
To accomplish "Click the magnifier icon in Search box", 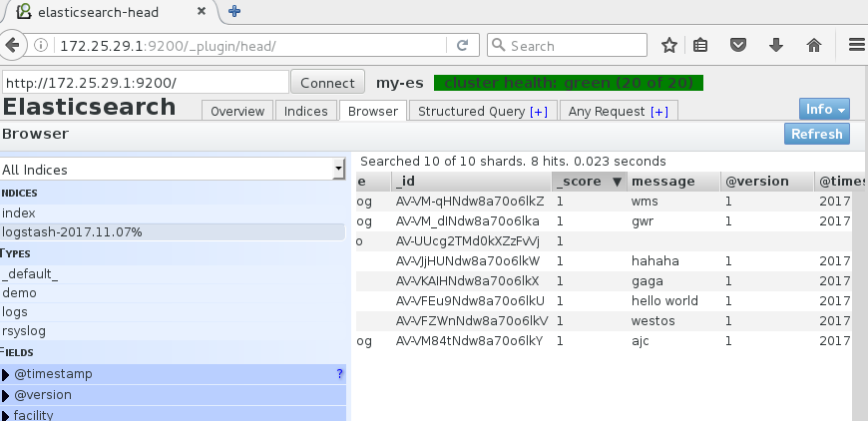I will 499,45.
